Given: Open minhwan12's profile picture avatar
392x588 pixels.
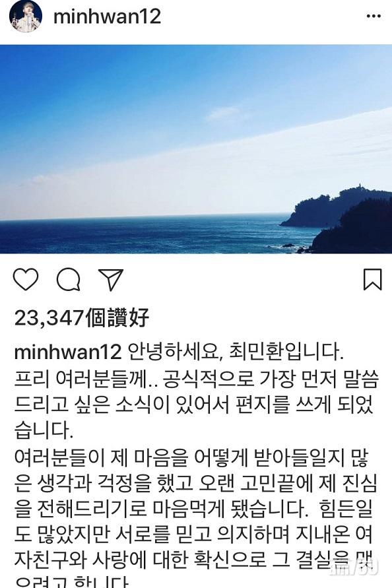Looking at the screenshot, I should (x=26, y=16).
